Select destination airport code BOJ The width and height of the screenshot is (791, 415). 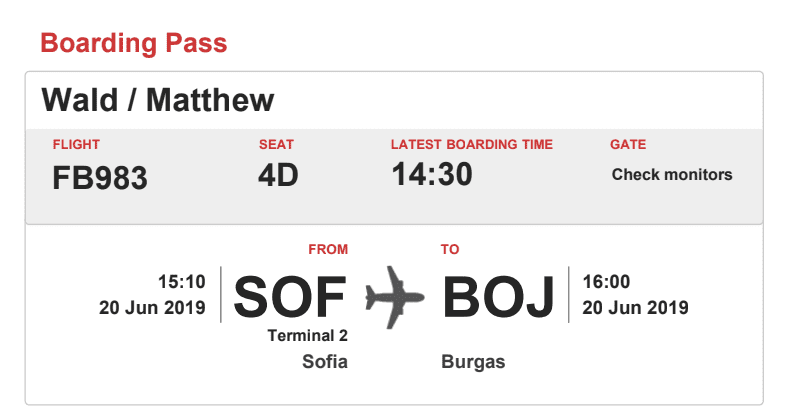click(x=498, y=298)
